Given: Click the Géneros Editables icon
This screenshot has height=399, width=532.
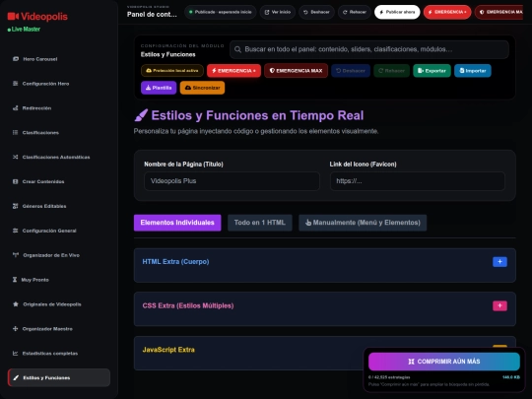Looking at the screenshot, I should point(15,206).
